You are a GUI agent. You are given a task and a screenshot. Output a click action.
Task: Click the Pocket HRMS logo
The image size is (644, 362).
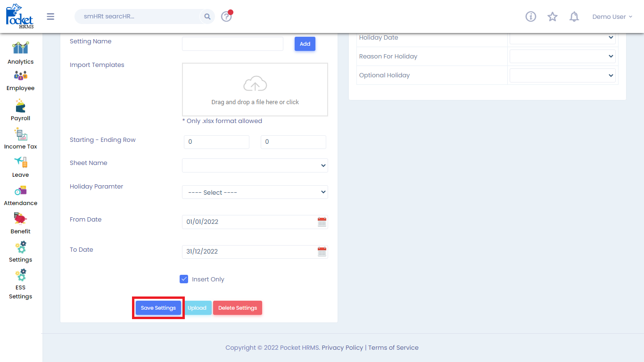20,16
